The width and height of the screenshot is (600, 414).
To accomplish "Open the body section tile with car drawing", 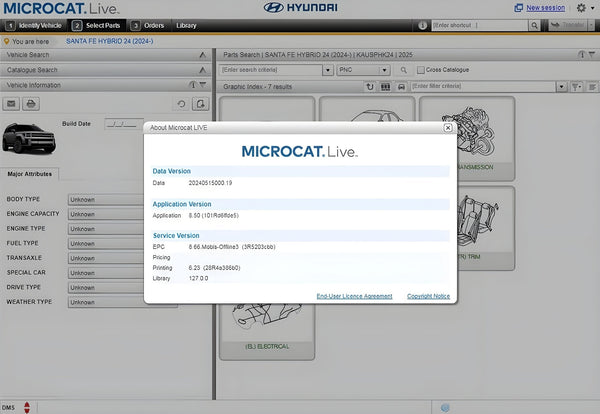I will (x=367, y=109).
